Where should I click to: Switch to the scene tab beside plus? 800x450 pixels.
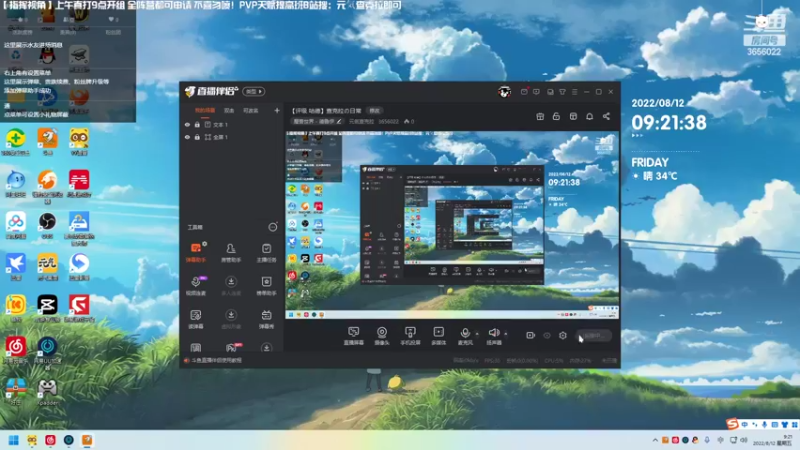[251, 110]
